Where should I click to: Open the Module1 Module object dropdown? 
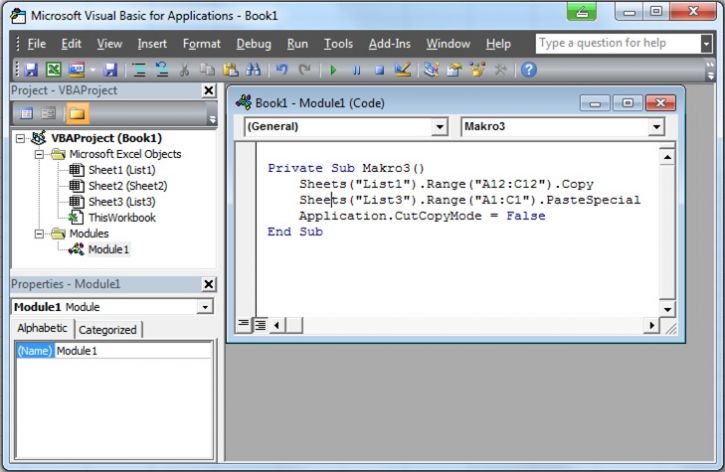click(x=205, y=307)
